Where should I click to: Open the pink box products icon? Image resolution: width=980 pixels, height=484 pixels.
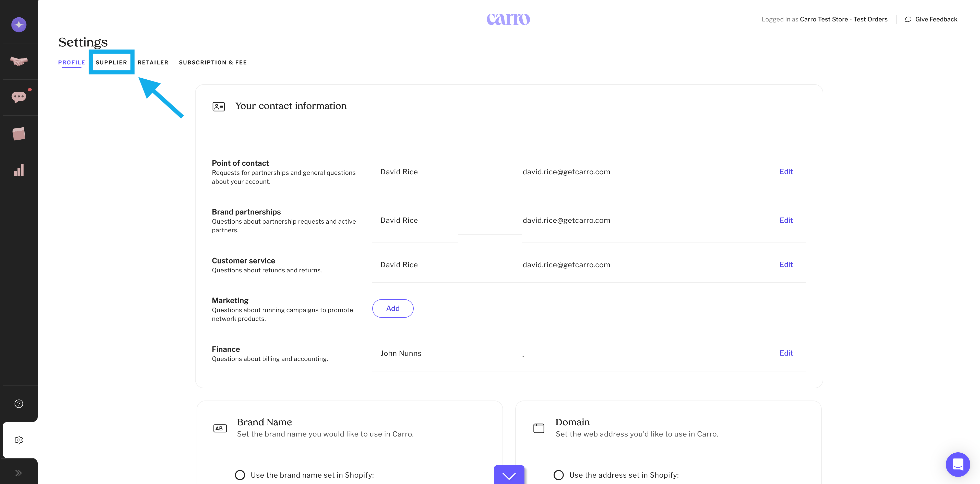click(19, 134)
